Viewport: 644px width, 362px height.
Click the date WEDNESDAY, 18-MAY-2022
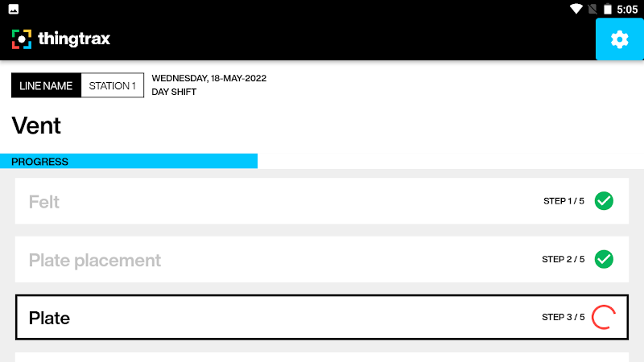[x=208, y=79]
